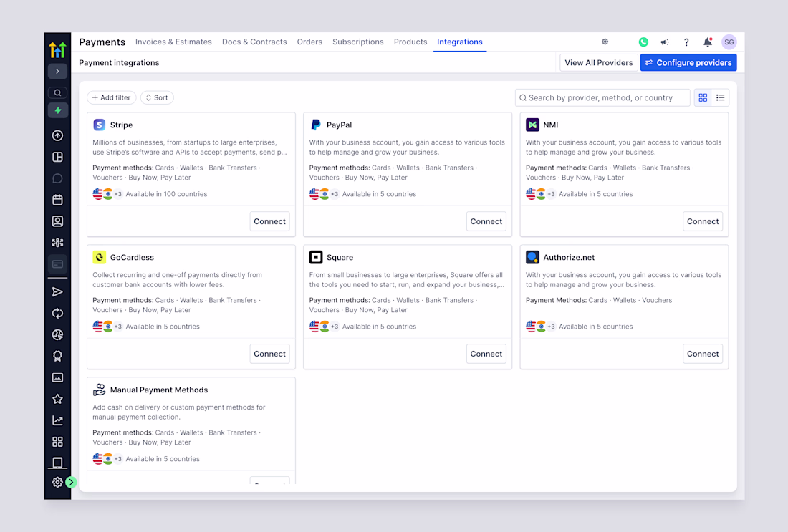
Task: Click Stripe's +3 countries badge
Action: (117, 194)
